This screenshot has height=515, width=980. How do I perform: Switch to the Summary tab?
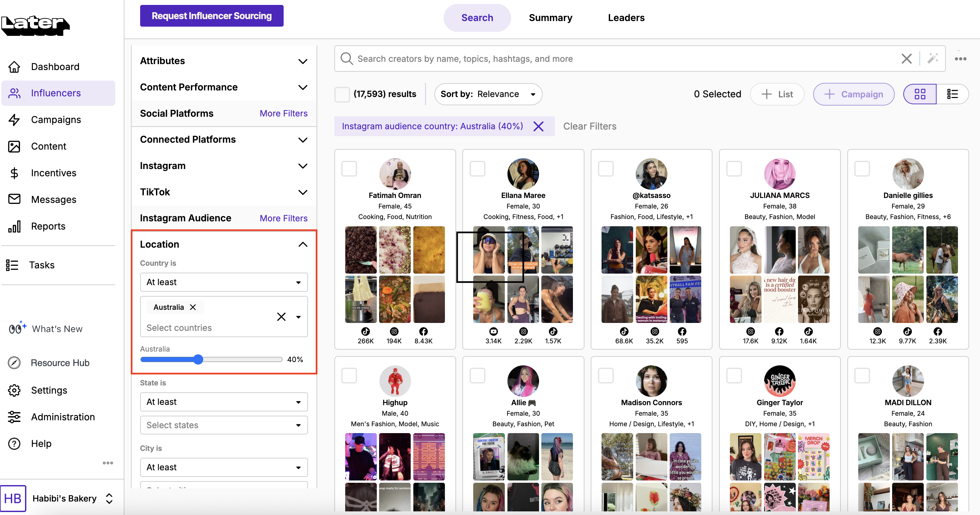pos(550,18)
